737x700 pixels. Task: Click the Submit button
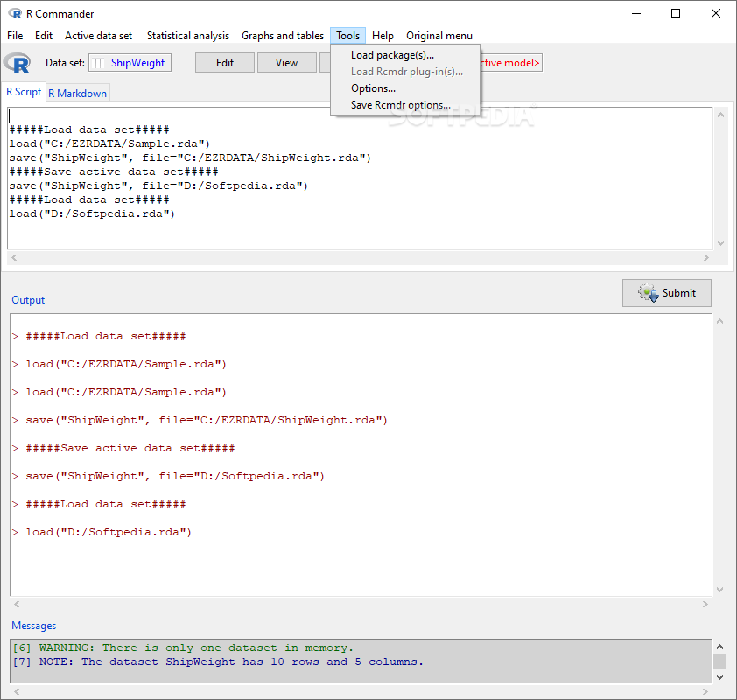tap(666, 293)
